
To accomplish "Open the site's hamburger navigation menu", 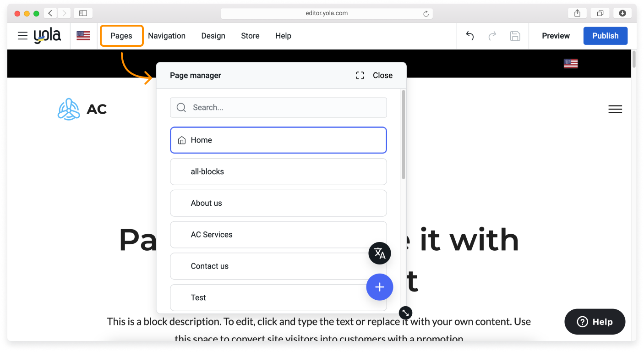I will pyautogui.click(x=615, y=109).
